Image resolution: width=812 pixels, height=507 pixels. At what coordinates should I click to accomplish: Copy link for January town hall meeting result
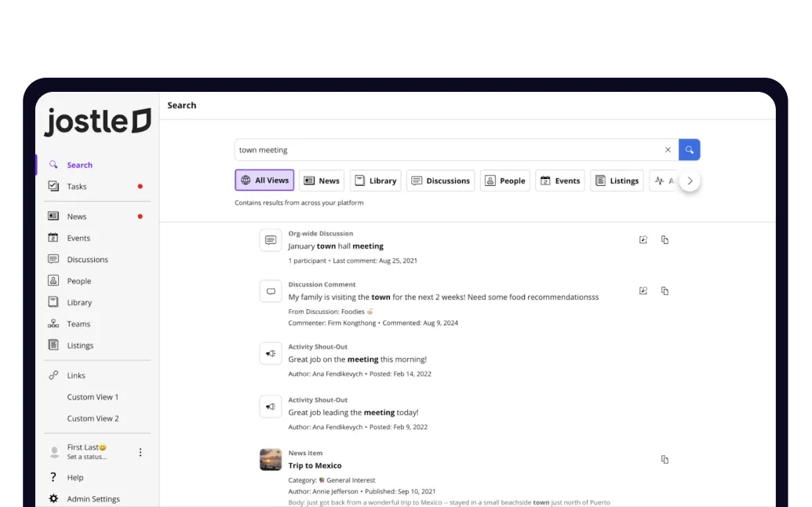[665, 240]
